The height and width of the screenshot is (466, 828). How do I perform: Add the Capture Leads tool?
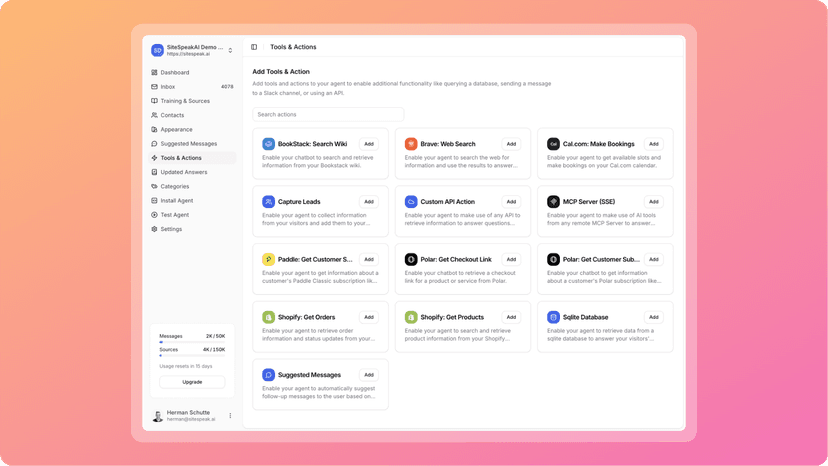[x=369, y=202]
